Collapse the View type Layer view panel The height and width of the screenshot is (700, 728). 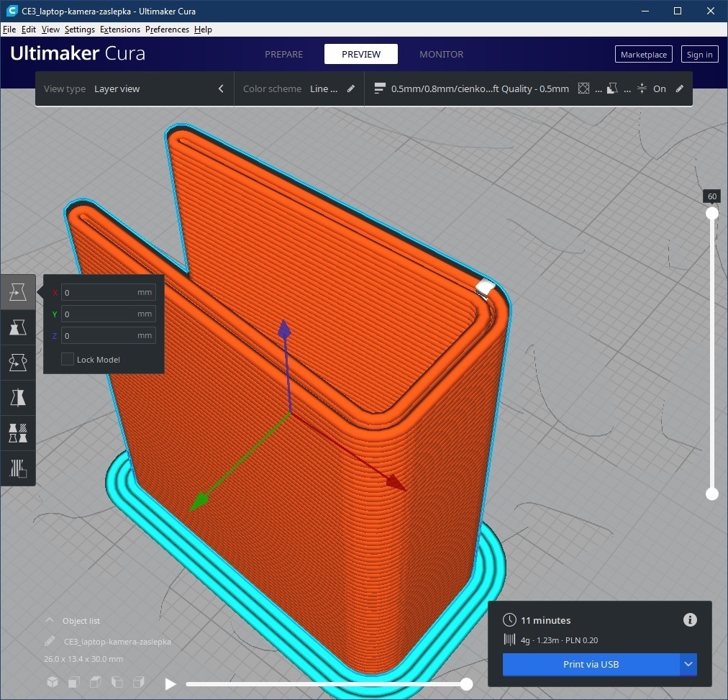tap(220, 89)
